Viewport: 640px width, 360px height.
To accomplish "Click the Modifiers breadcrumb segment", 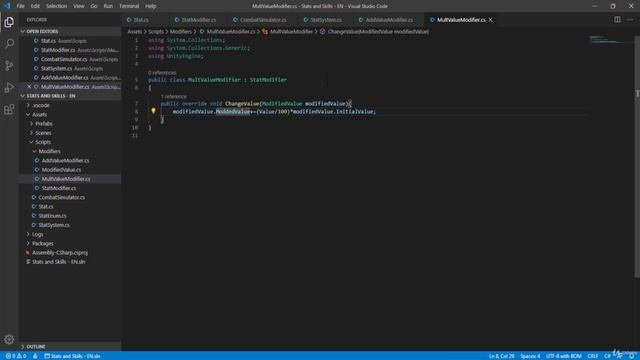I will [180, 31].
